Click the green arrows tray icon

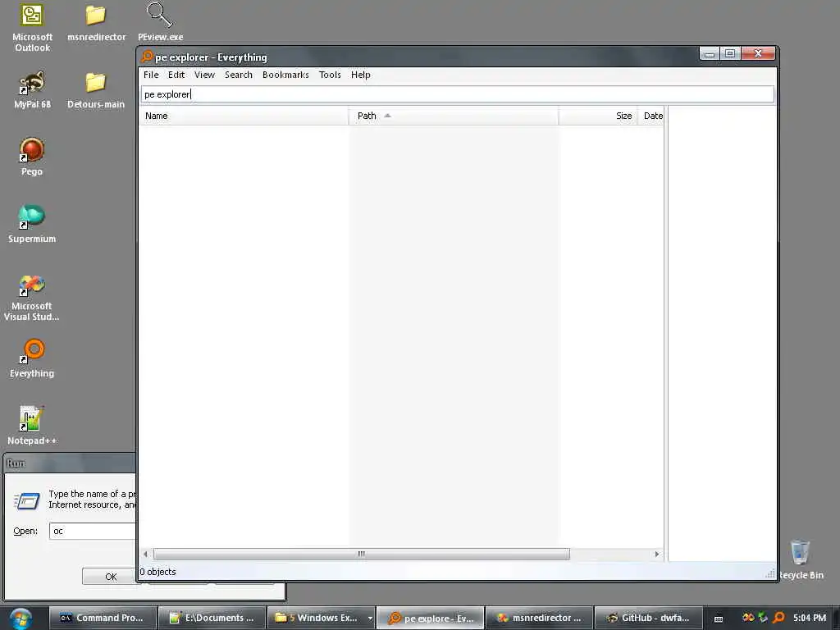pyautogui.click(x=764, y=618)
